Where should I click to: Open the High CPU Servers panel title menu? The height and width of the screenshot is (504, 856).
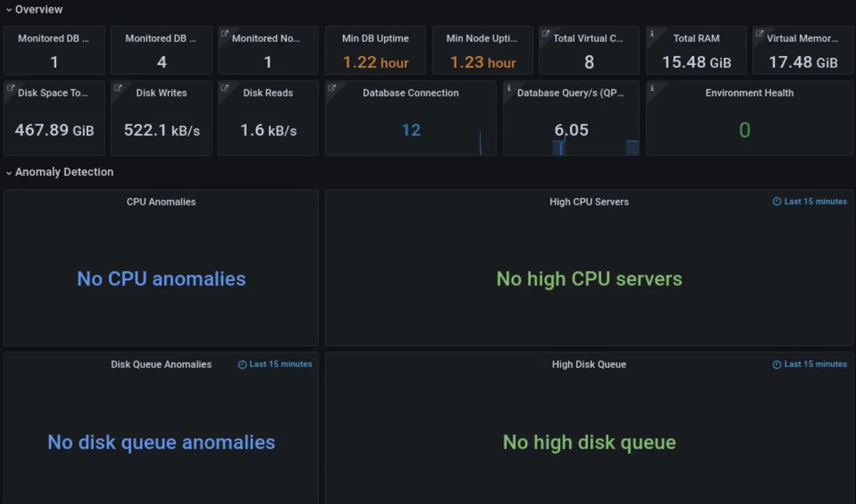coord(589,202)
